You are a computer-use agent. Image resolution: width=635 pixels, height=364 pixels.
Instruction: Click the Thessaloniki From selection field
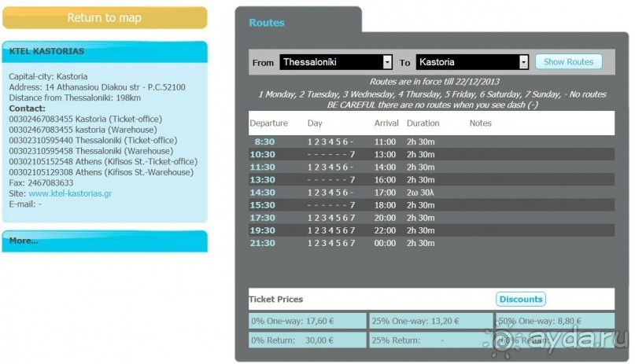(x=330, y=62)
